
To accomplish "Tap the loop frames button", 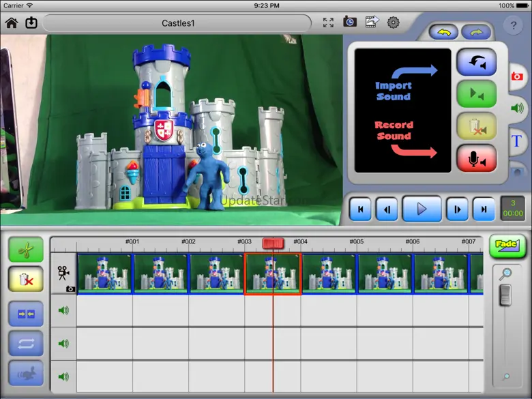I will [x=26, y=343].
